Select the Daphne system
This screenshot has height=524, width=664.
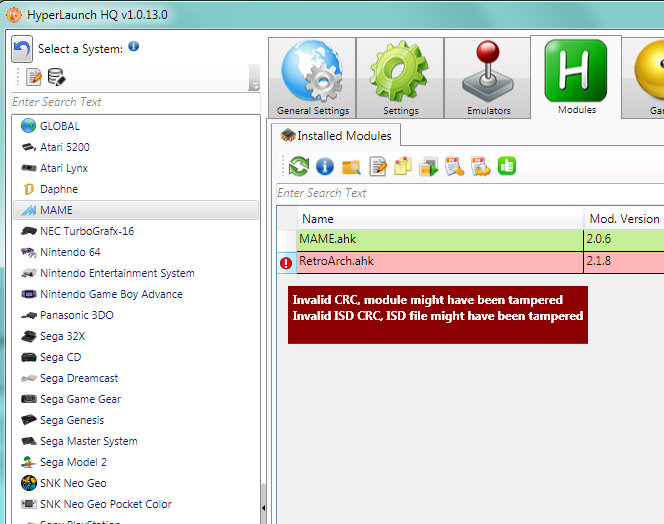[x=136, y=189]
